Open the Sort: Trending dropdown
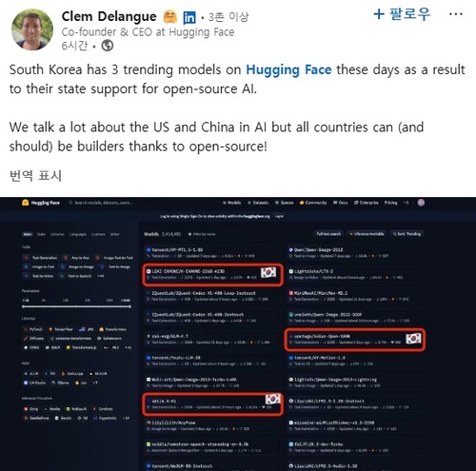The image size is (476, 471). point(407,234)
